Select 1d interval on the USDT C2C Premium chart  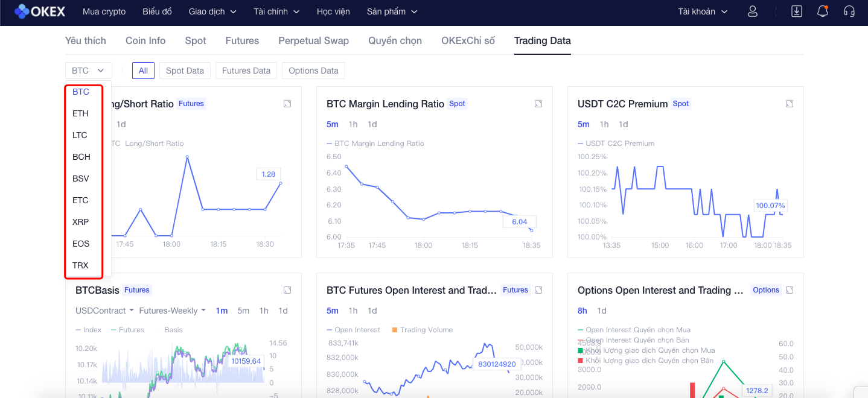pos(624,124)
